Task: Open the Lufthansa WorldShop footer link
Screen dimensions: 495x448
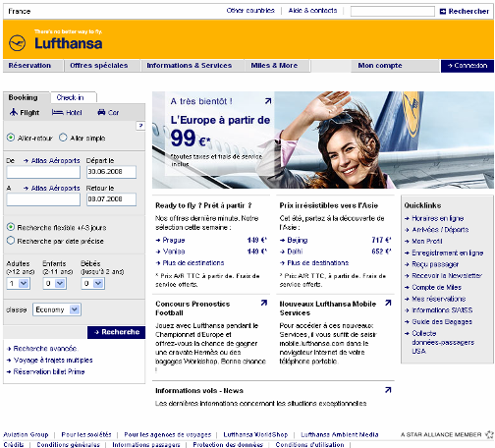Action: [255, 434]
